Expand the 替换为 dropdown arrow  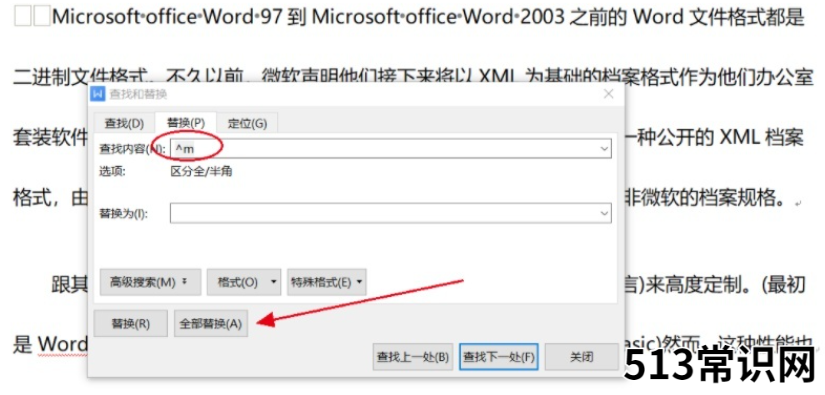604,214
